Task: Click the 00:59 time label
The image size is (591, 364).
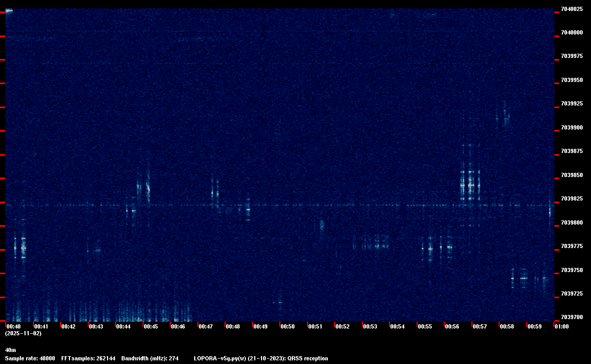Action: coord(535,326)
